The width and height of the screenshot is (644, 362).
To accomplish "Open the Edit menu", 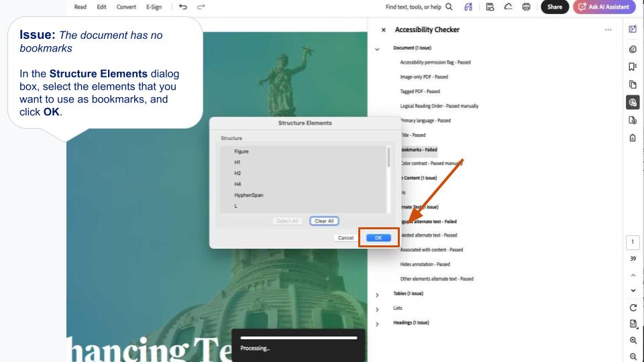I will pos(101,7).
